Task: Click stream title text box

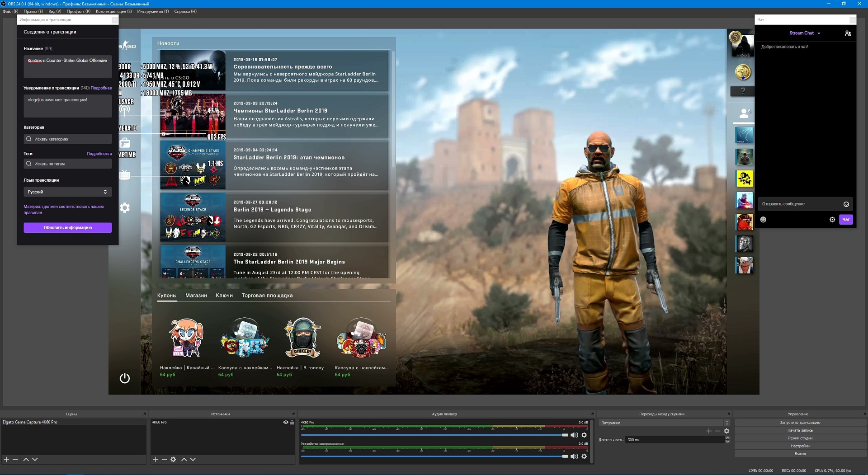Action: click(68, 66)
